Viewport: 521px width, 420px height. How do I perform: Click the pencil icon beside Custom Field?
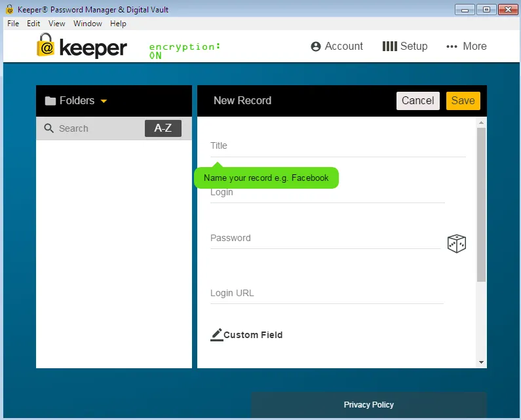click(x=217, y=335)
